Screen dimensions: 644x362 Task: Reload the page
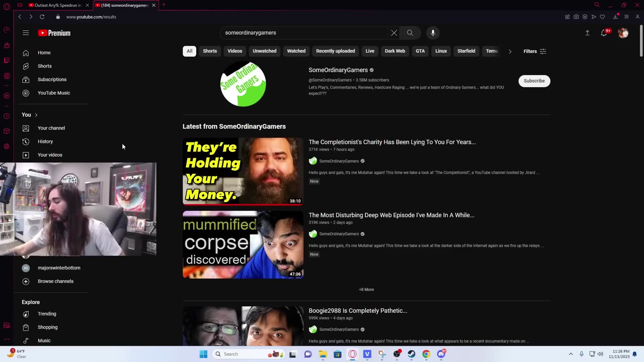click(42, 17)
